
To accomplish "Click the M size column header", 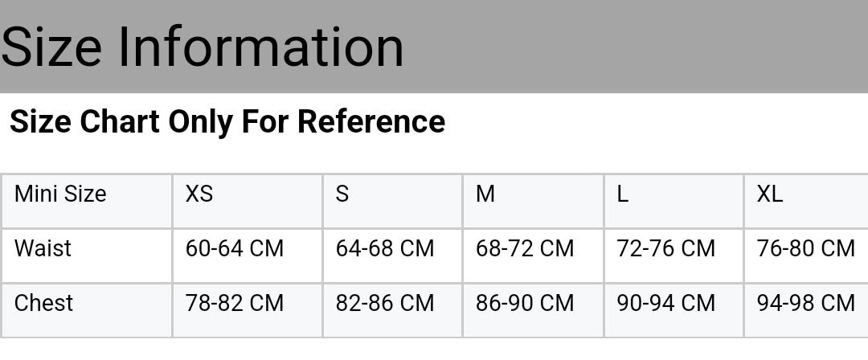I will click(485, 194).
